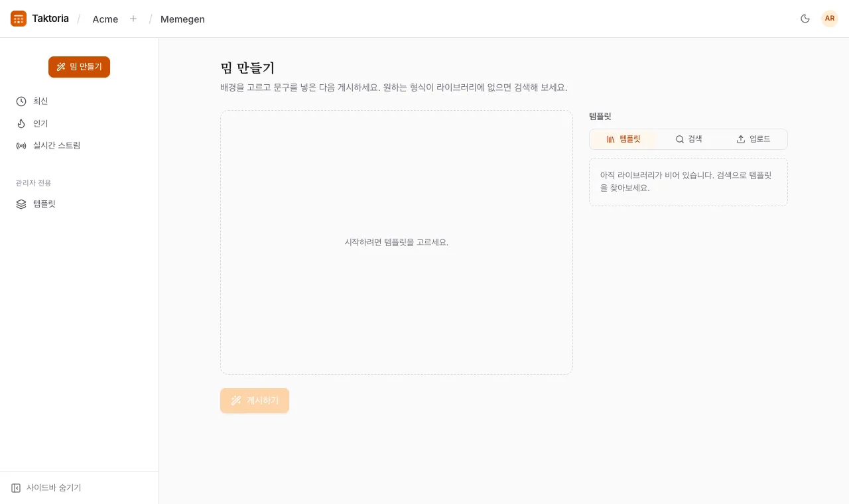Click the plus icon next to Acme
Screen dimensions: 849x504
(133, 19)
